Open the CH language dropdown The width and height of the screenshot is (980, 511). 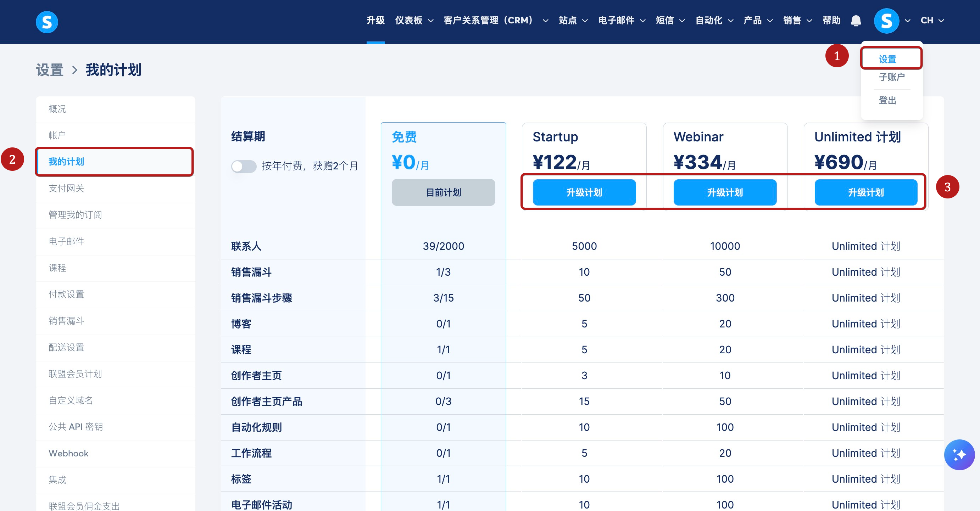pyautogui.click(x=932, y=21)
